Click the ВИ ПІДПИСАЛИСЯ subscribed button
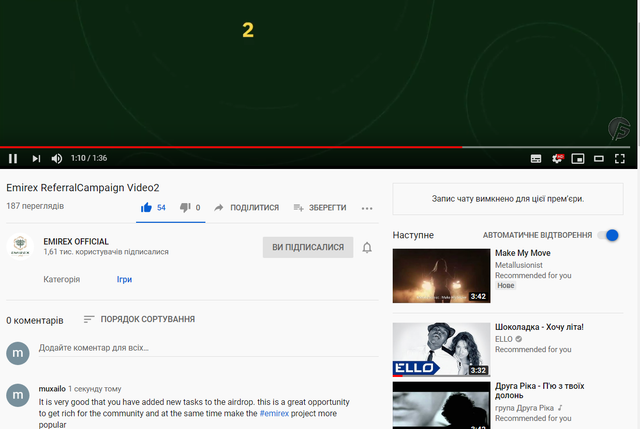The width and height of the screenshot is (640, 429). 308,247
